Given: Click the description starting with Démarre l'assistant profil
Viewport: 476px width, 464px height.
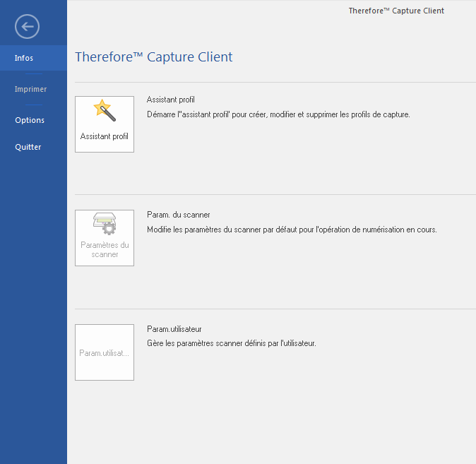Looking at the screenshot, I should tap(278, 114).
